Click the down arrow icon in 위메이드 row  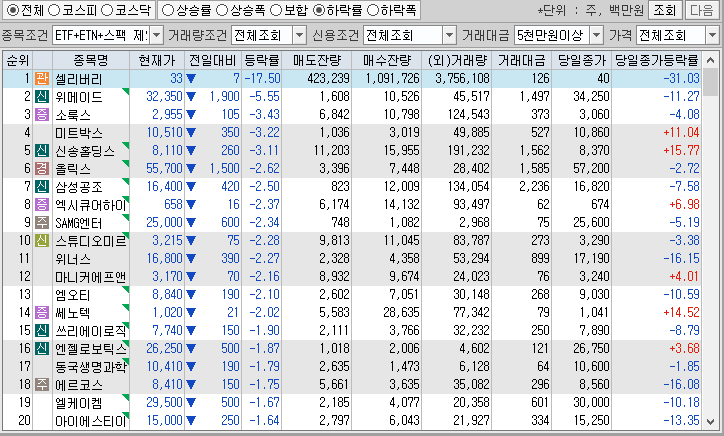point(191,97)
